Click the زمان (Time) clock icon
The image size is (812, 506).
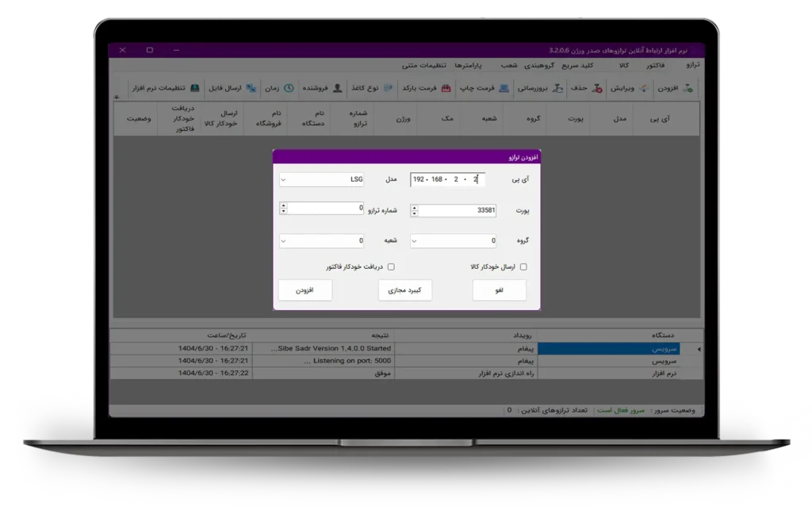[289, 88]
